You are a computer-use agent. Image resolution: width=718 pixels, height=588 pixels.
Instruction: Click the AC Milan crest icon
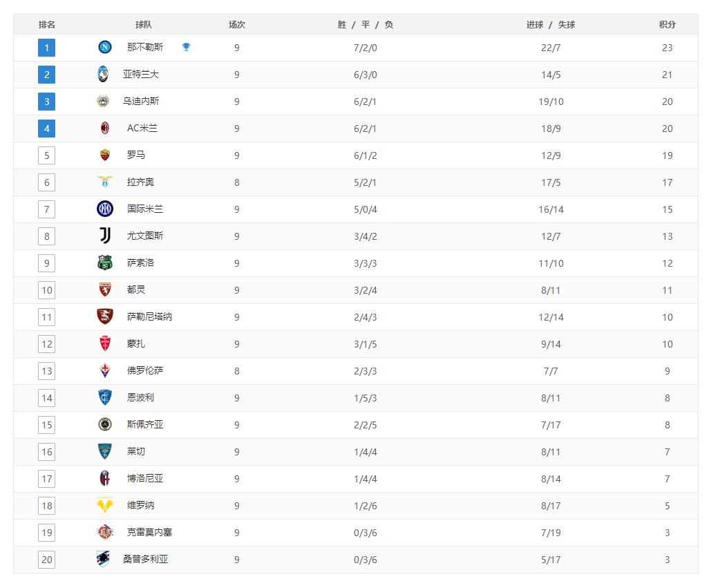tap(105, 129)
